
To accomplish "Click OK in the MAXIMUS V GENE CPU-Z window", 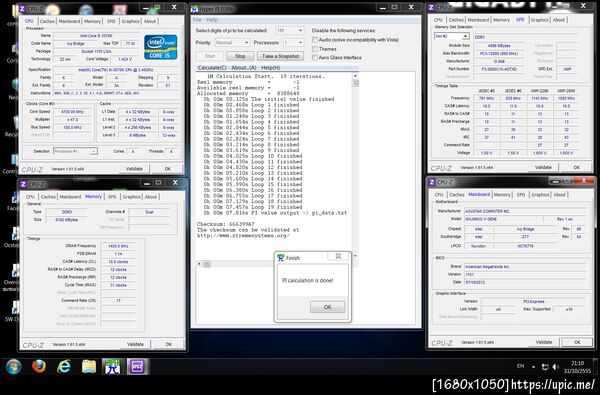I will [577, 342].
